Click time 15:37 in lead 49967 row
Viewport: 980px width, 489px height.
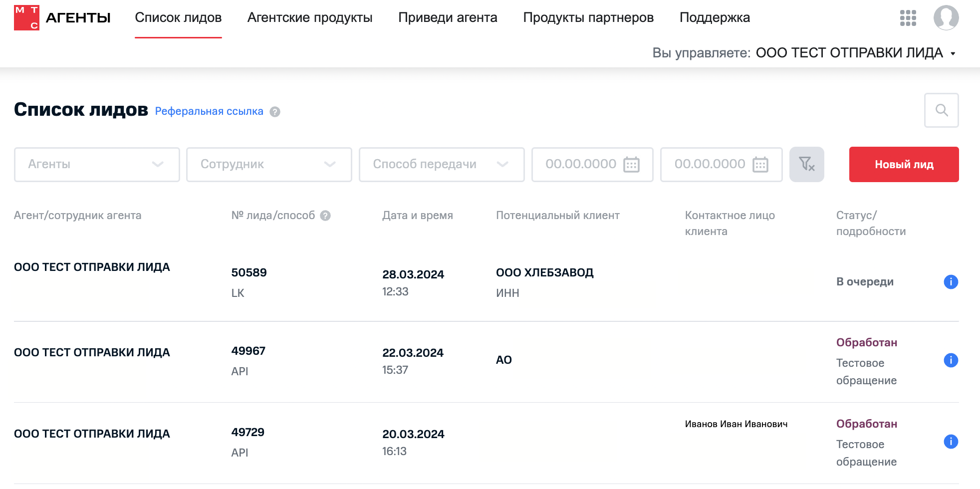pos(395,370)
